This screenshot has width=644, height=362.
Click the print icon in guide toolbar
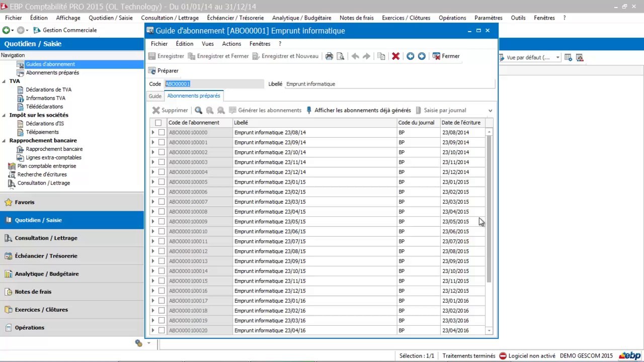[329, 56]
